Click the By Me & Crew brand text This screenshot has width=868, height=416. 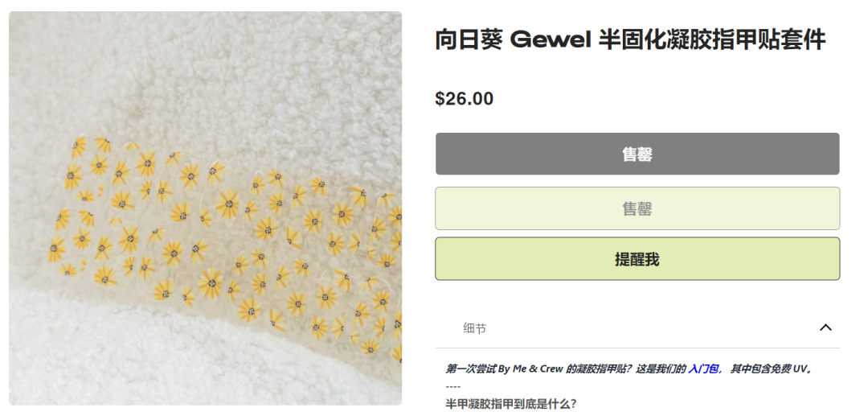(530, 369)
